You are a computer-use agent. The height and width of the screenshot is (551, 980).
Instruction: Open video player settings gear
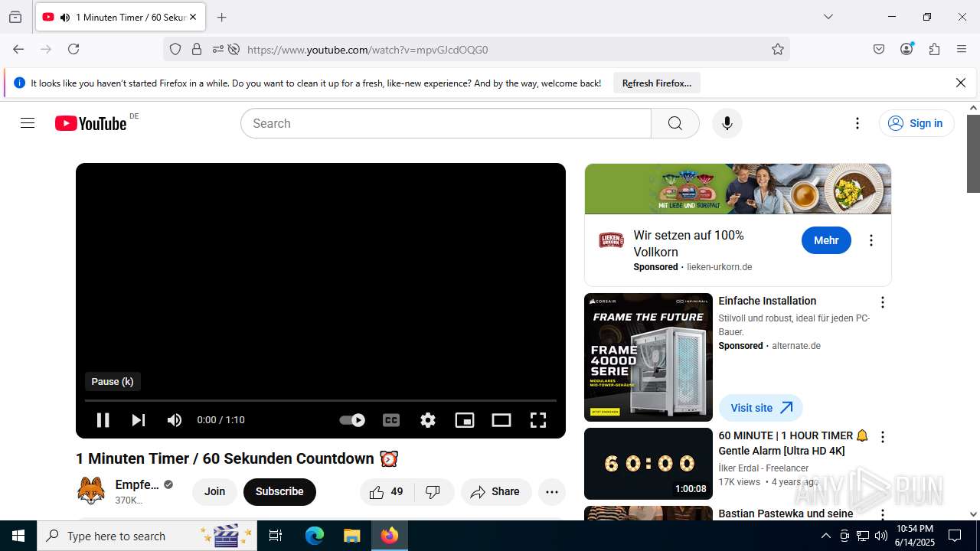428,420
